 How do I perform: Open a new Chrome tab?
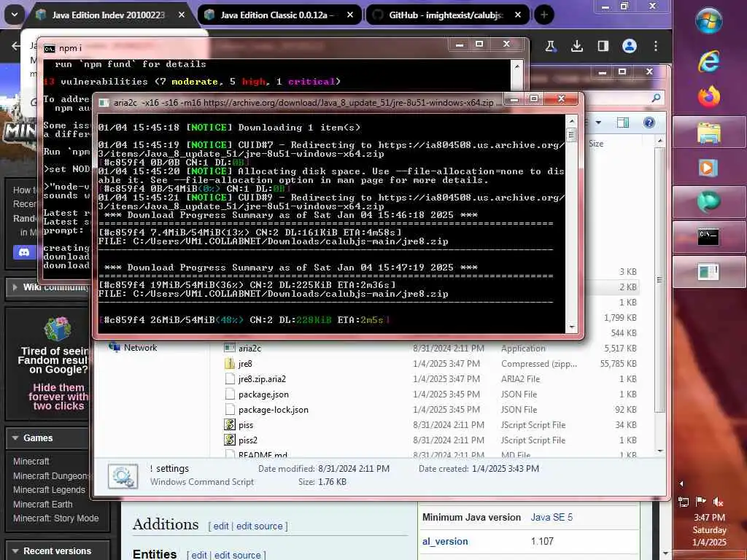[x=544, y=15]
